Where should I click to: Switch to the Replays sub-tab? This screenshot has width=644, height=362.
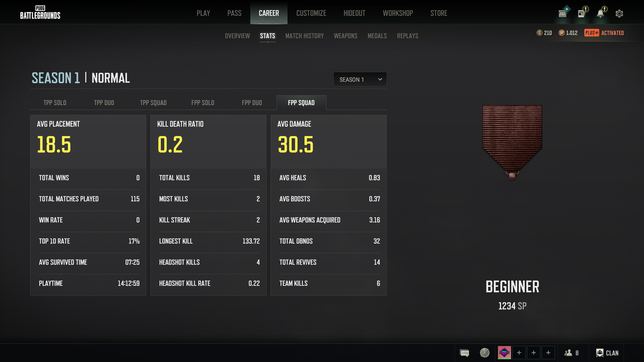click(408, 36)
